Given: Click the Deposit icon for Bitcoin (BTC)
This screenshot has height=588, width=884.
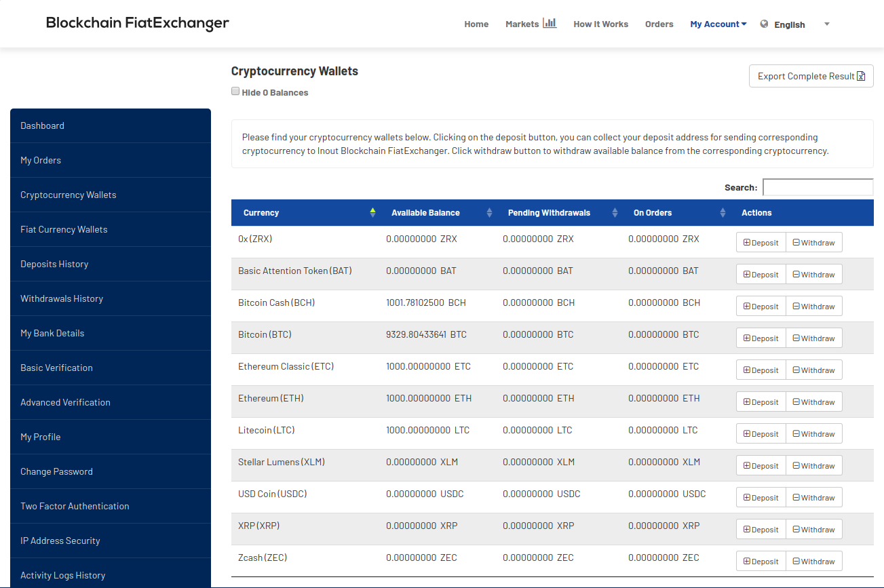Looking at the screenshot, I should point(748,337).
